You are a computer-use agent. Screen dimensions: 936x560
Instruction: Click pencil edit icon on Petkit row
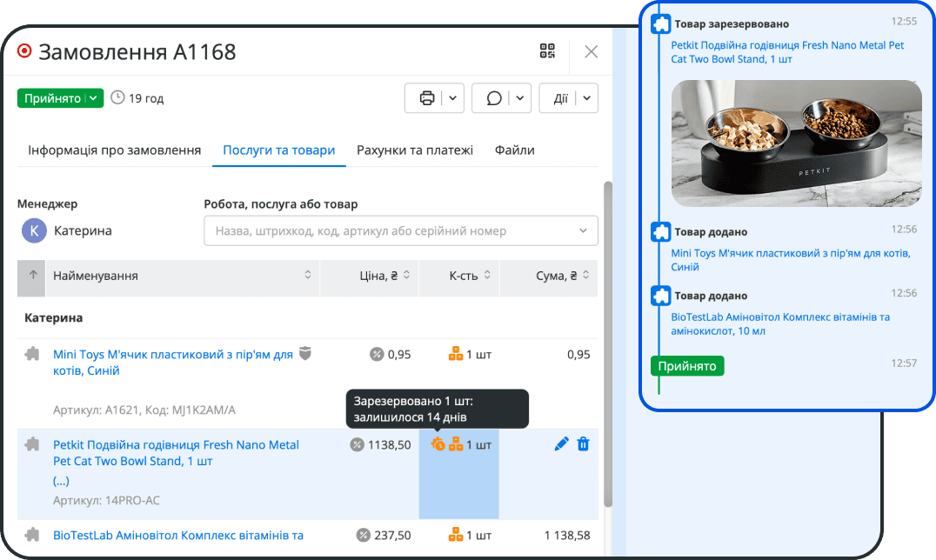[561, 444]
